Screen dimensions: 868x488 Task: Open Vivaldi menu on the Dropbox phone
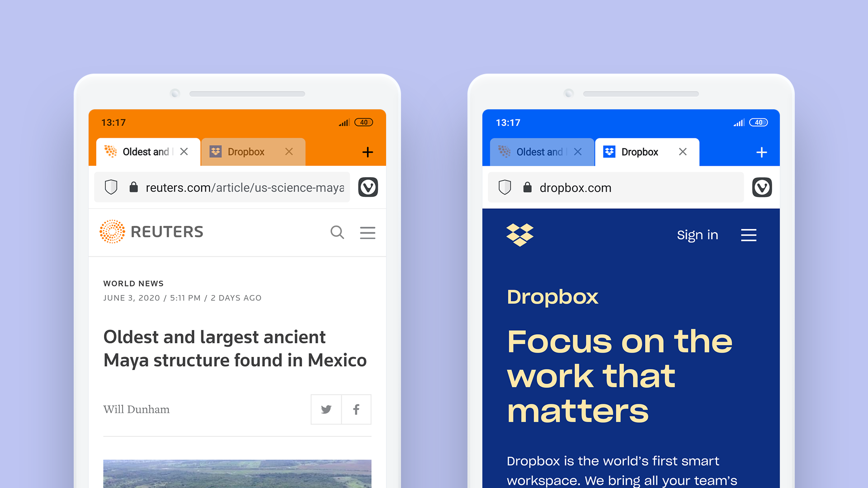[762, 187]
